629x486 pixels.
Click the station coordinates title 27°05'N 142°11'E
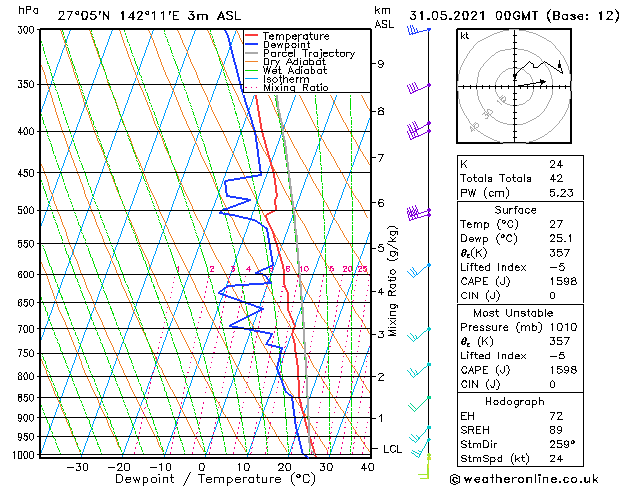pos(119,16)
